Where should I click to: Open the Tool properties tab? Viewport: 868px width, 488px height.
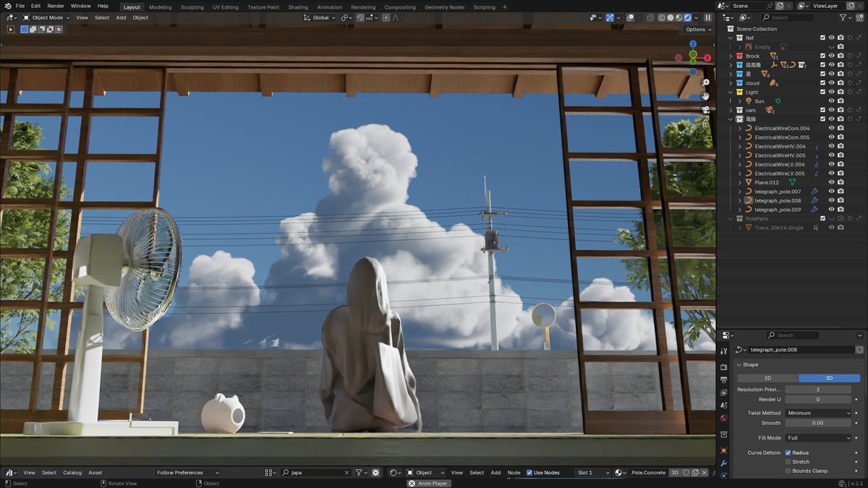(723, 352)
